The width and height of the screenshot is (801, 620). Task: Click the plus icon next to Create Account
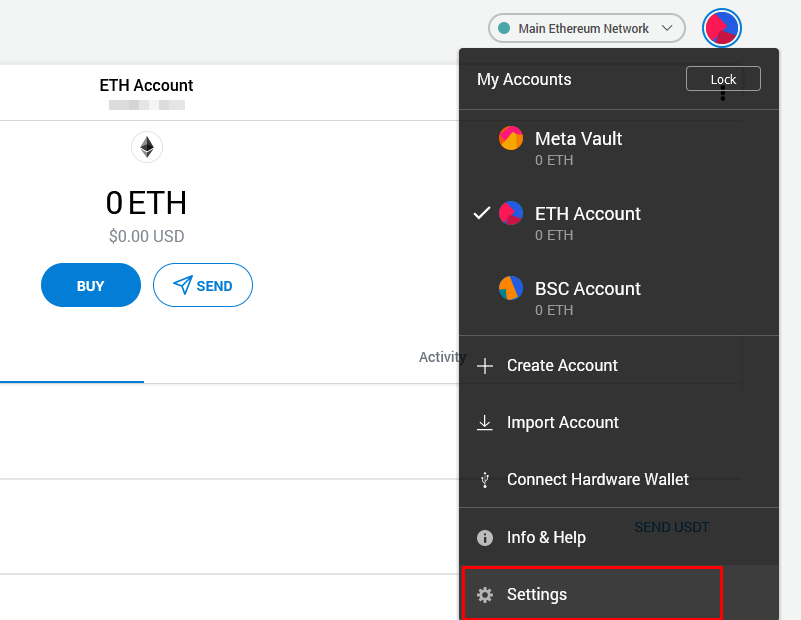(485, 366)
